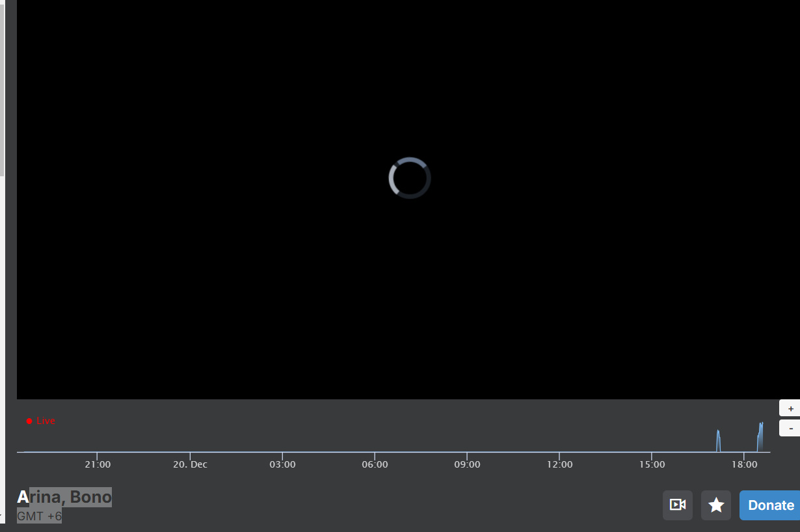
Task: Seek timeline to 09:00
Action: click(467, 464)
